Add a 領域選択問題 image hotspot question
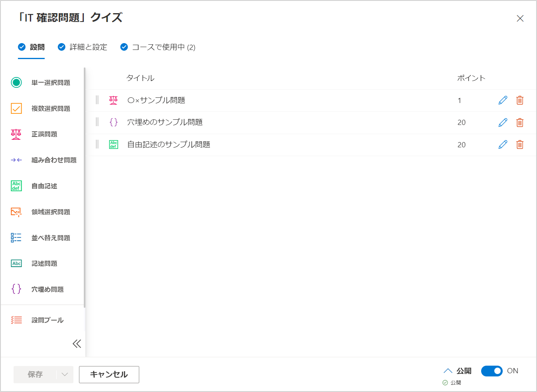537x392 pixels. pos(41,212)
